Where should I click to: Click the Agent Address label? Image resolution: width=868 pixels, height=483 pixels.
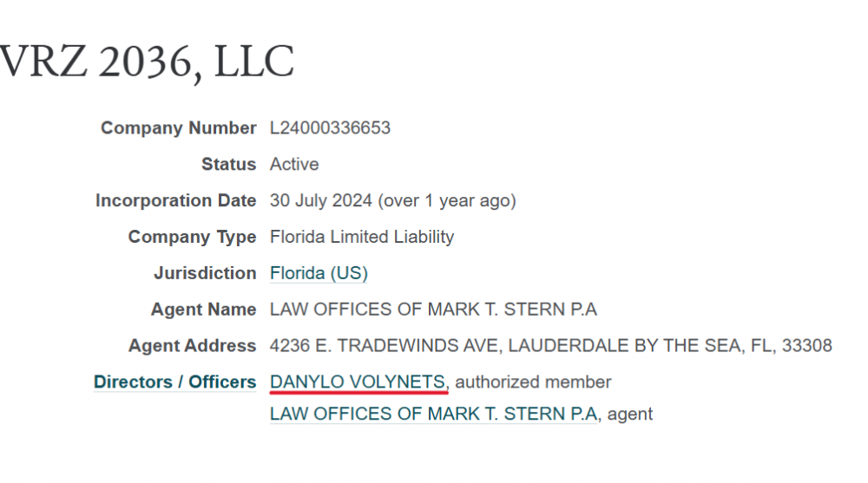pos(192,346)
